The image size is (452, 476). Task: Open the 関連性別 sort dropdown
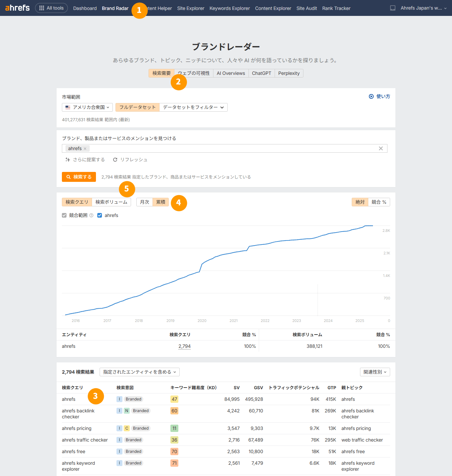click(375, 372)
